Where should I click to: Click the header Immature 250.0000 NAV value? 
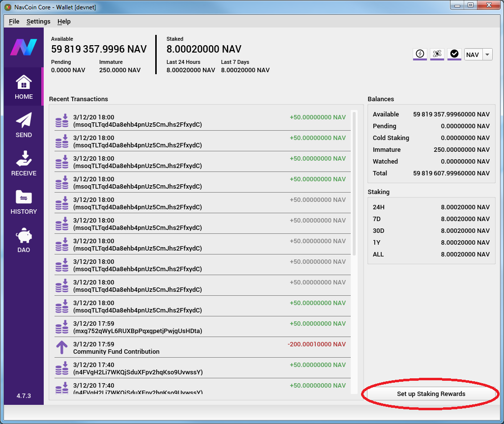click(x=119, y=70)
